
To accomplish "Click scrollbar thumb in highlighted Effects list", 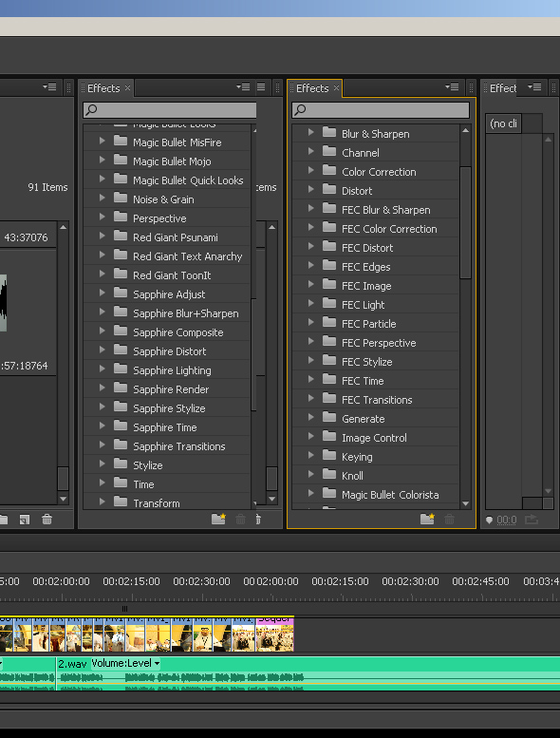I will click(x=465, y=222).
